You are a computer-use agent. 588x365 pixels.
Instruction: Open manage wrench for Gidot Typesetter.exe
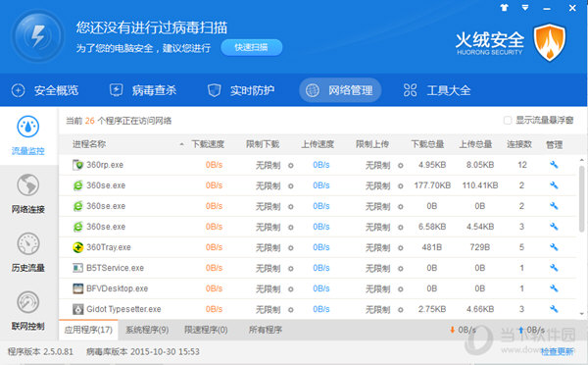(554, 309)
